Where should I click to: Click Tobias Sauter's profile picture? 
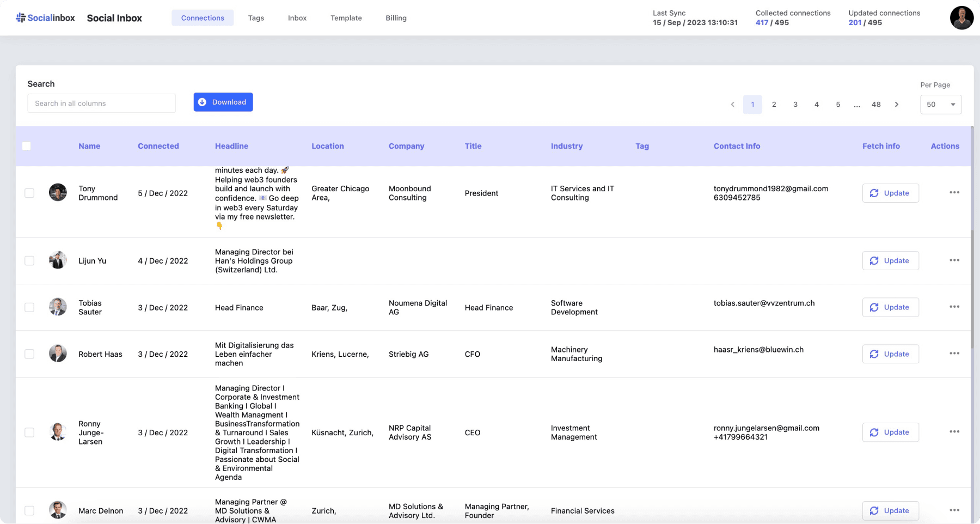tap(58, 307)
